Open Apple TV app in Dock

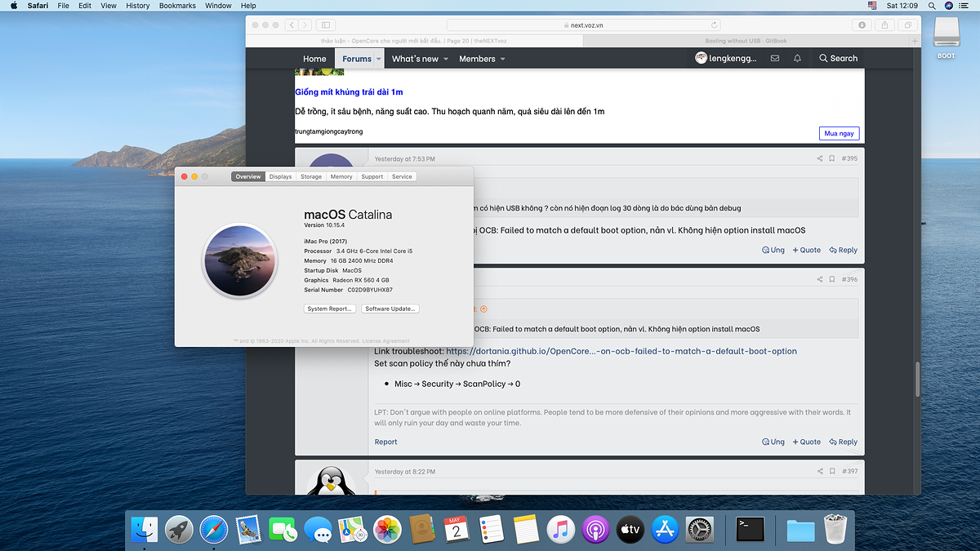[x=630, y=530]
